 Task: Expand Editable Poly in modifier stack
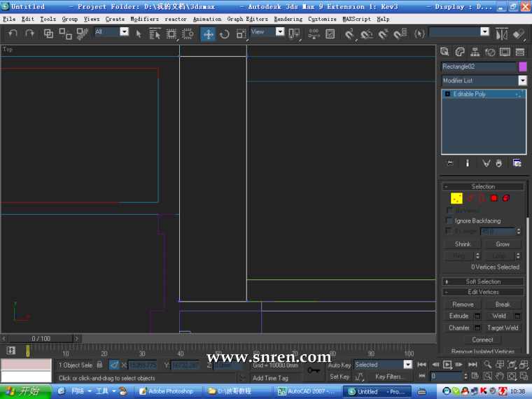tap(447, 94)
